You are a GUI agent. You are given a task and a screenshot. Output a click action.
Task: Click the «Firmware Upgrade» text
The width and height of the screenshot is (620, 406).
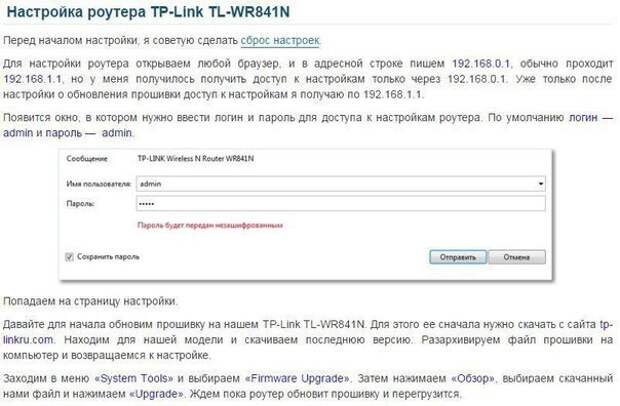click(298, 378)
